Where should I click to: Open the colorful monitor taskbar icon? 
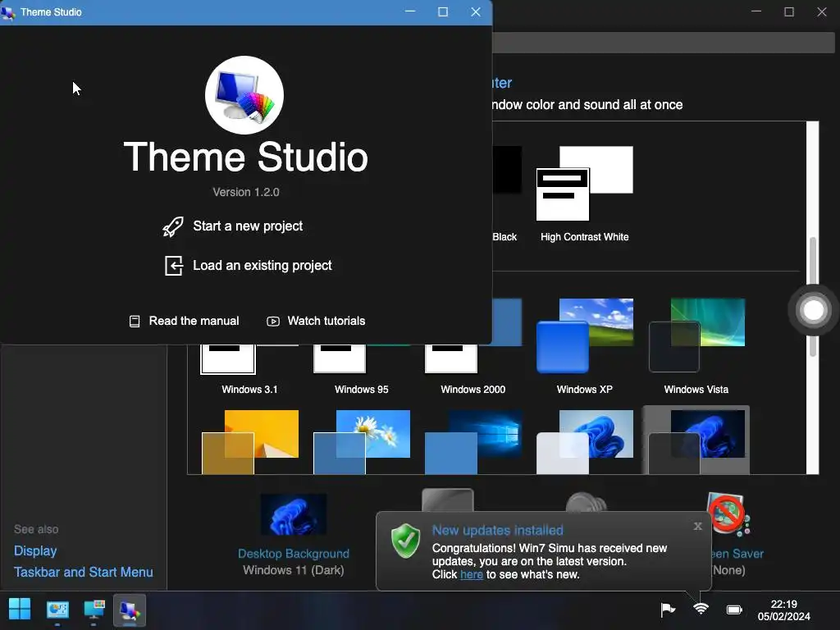94,610
